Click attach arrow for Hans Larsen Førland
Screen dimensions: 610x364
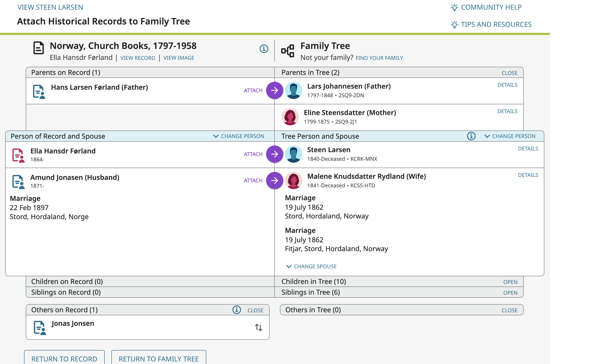(x=275, y=90)
